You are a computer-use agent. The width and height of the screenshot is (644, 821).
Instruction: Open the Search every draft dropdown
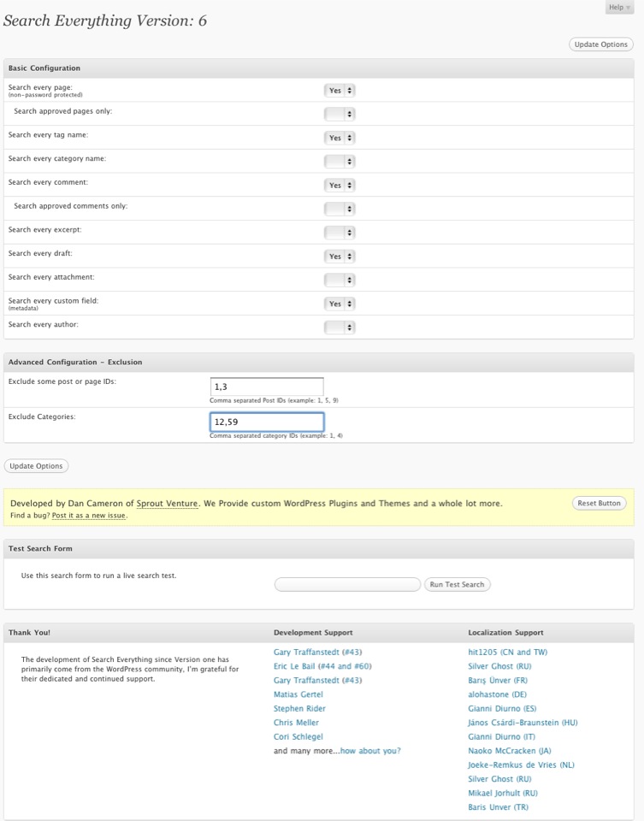[340, 257]
